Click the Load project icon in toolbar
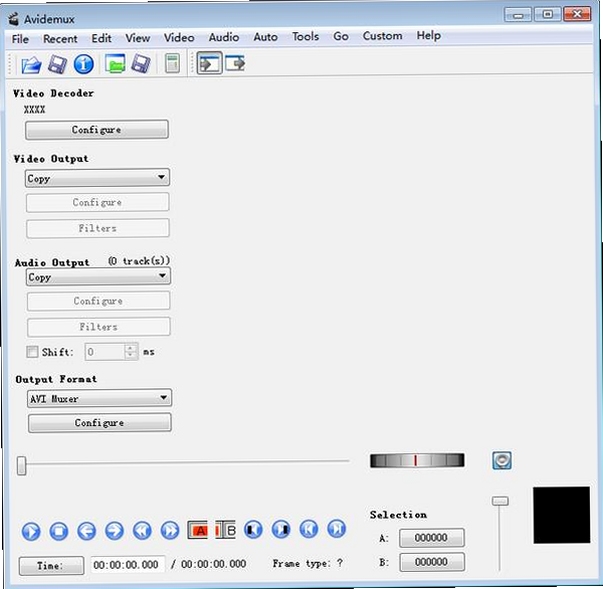The width and height of the screenshot is (603, 589). point(115,63)
